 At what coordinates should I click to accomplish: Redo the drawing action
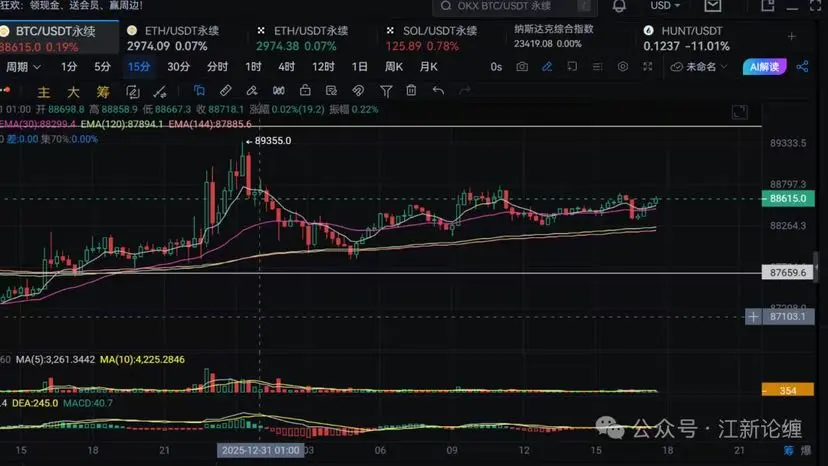[465, 91]
